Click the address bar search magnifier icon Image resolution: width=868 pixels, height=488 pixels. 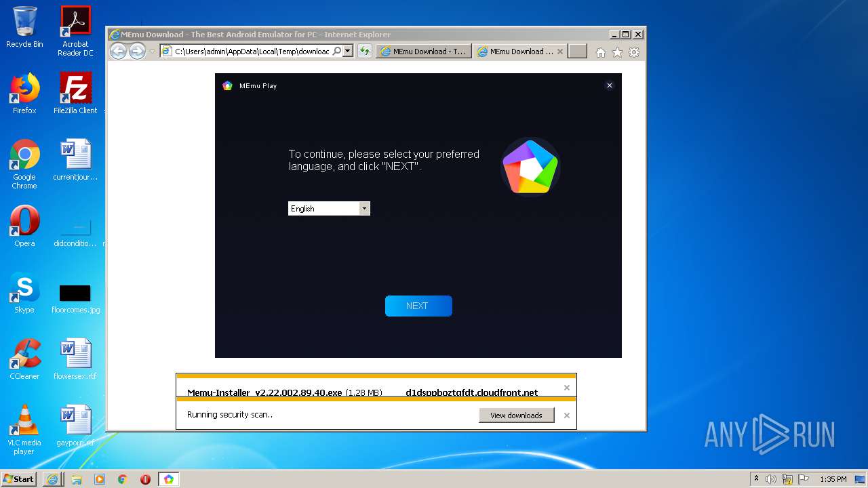coord(336,51)
